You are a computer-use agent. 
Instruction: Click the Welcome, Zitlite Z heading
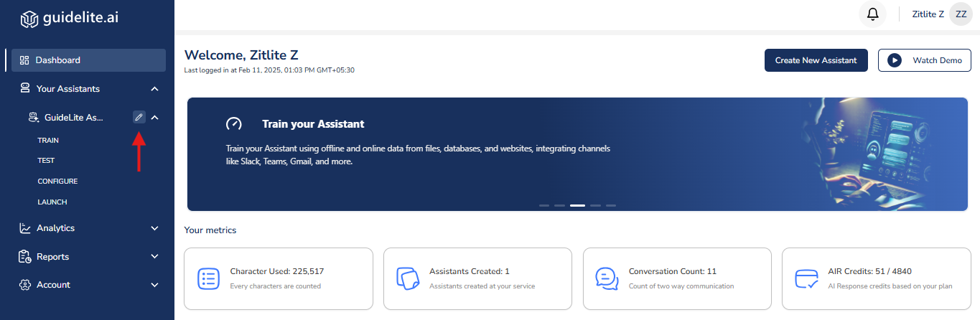pos(241,55)
